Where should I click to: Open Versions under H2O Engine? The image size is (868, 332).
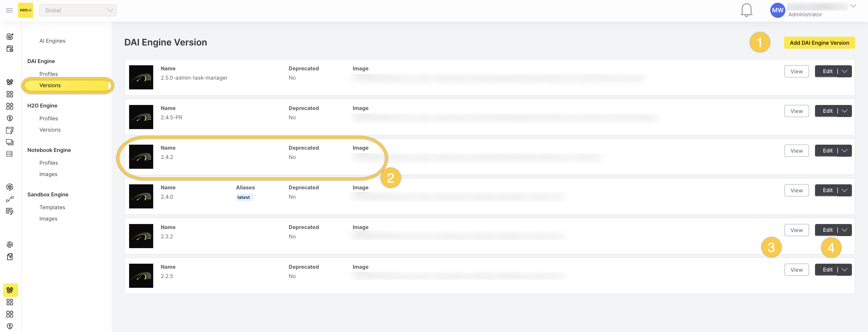click(x=50, y=130)
